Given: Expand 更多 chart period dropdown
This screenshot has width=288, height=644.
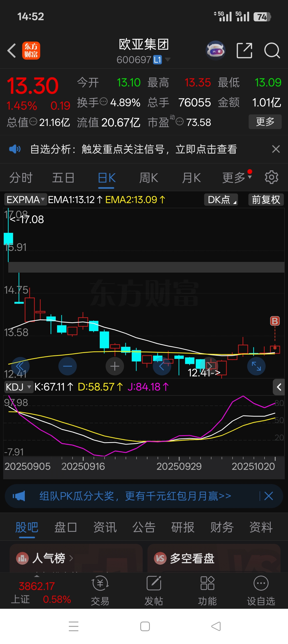Looking at the screenshot, I should coord(237,177).
